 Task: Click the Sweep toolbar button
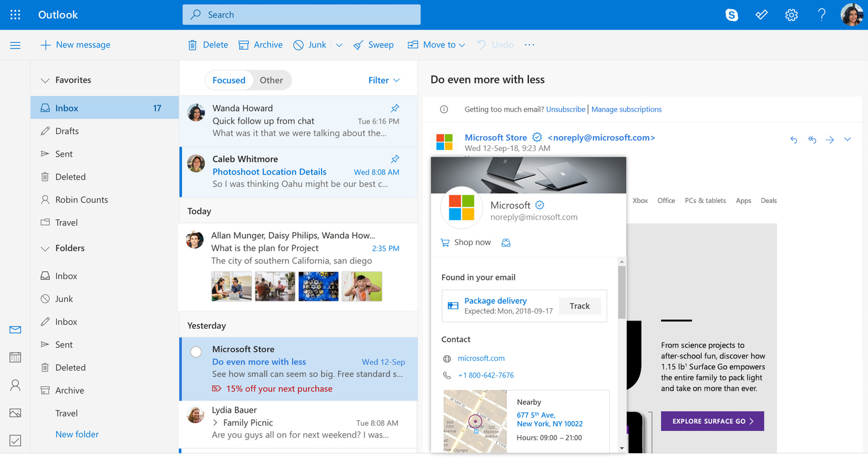click(373, 45)
